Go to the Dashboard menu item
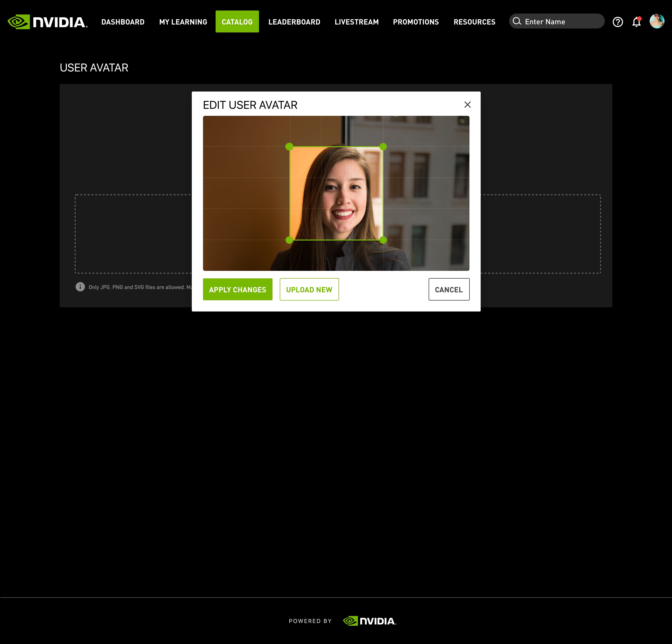This screenshot has width=672, height=644. pos(123,22)
